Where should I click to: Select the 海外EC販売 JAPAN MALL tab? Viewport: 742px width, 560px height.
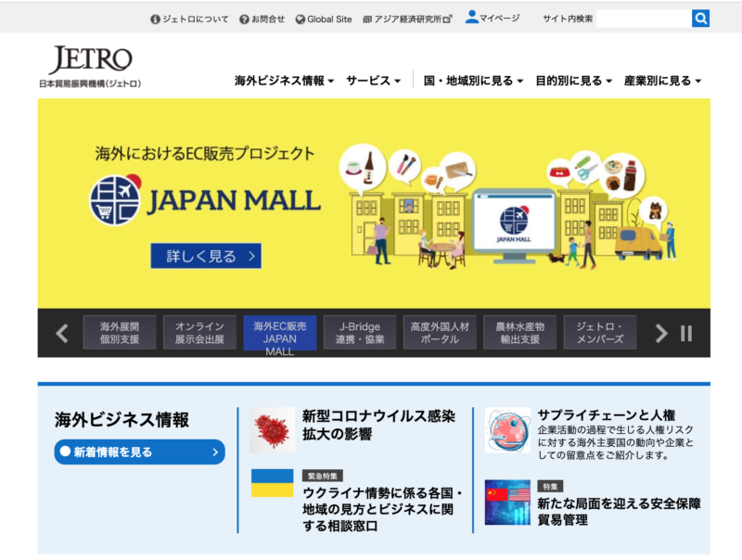pos(280,334)
